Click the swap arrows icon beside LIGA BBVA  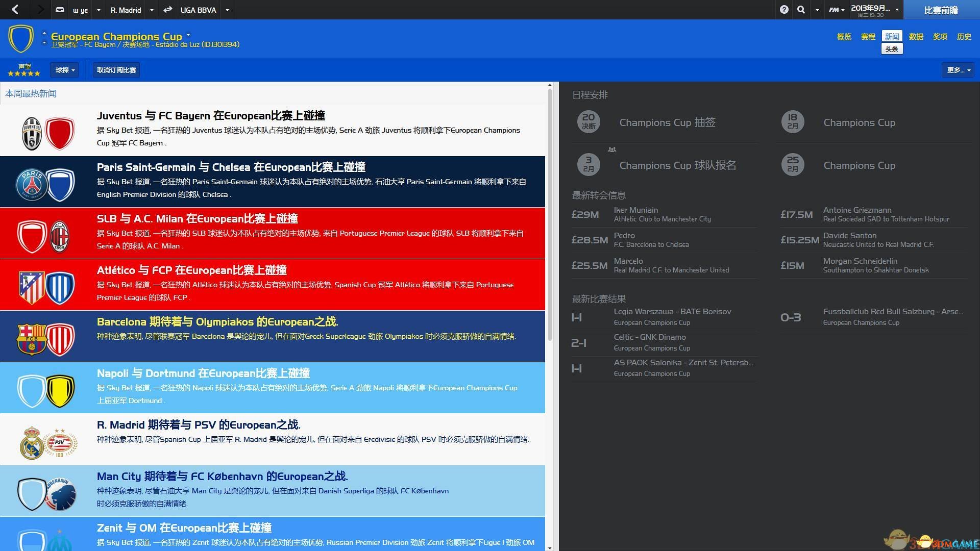pyautogui.click(x=167, y=10)
